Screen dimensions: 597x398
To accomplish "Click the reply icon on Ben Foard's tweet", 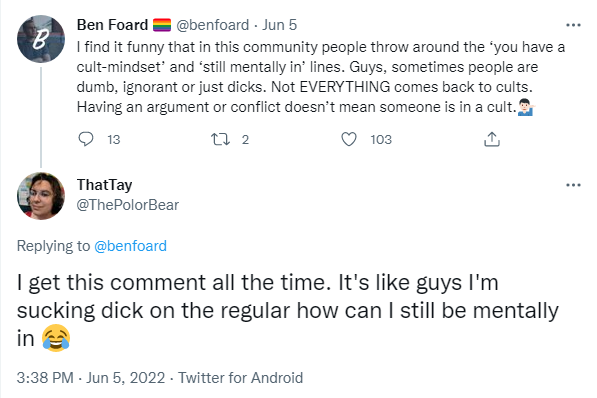I will 86,139.
